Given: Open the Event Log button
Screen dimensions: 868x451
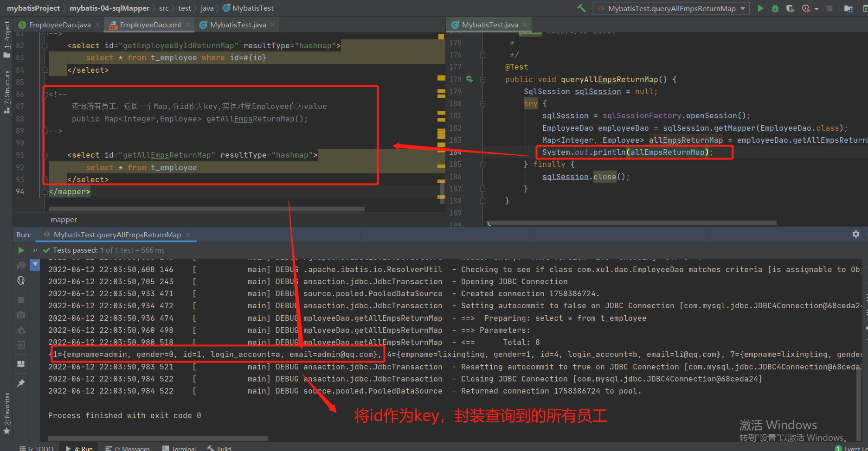Looking at the screenshot, I should [852, 448].
